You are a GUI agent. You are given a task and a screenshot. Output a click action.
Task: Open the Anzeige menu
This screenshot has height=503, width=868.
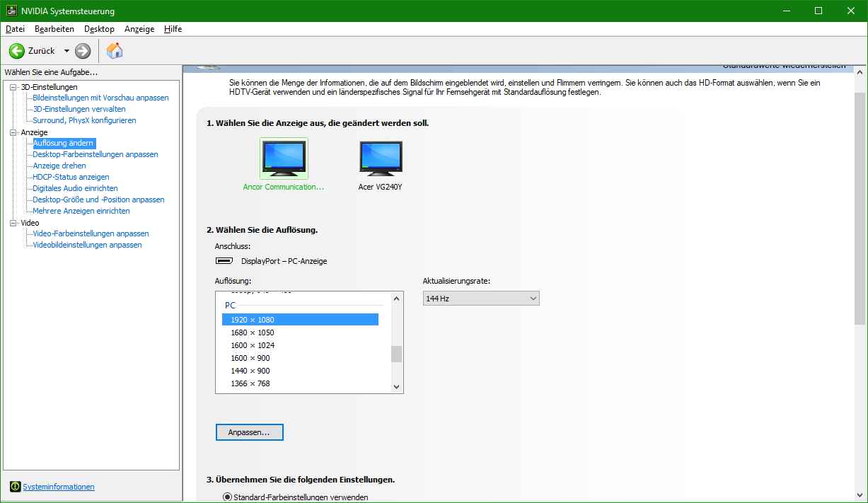pyautogui.click(x=139, y=29)
